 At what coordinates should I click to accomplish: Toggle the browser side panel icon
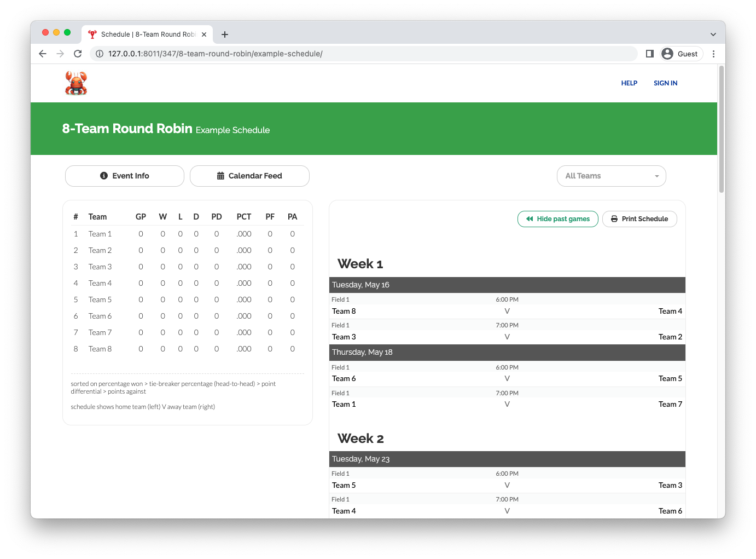(x=649, y=54)
